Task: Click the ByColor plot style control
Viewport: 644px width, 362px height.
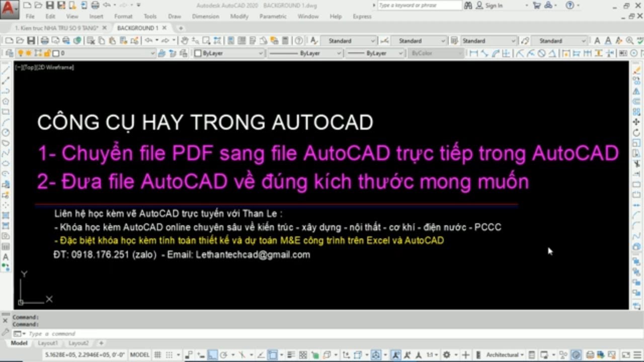Action: (x=435, y=53)
